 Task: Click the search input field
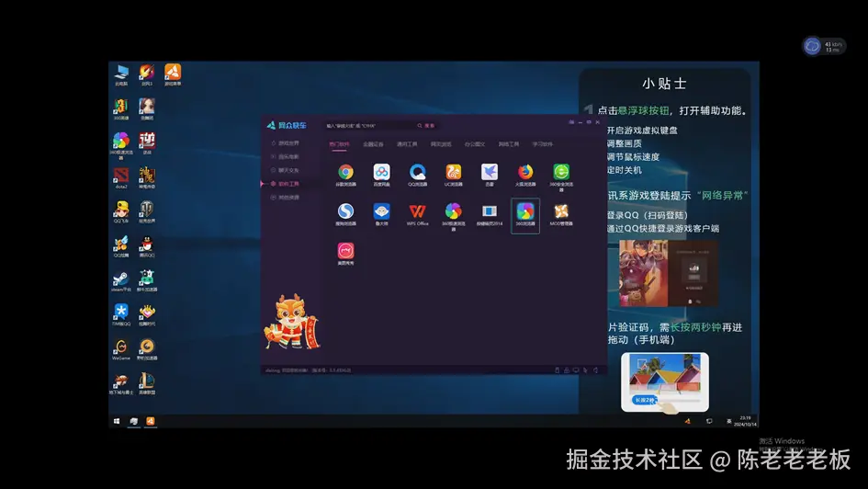369,126
